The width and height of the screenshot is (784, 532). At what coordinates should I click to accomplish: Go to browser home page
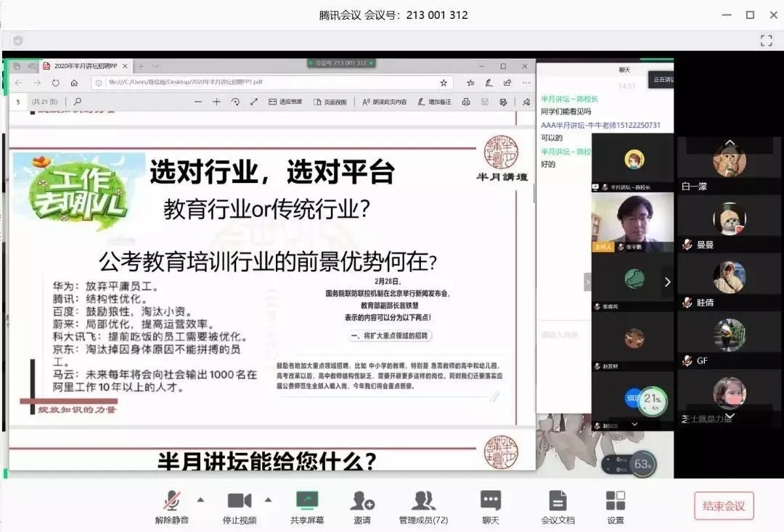click(74, 83)
